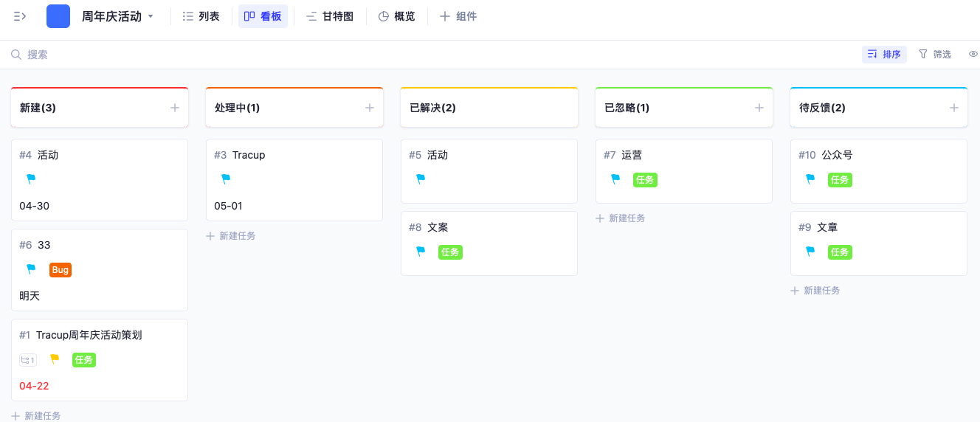The image size is (980, 422).
Task: Open task #7 运营 title
Action: (x=632, y=155)
